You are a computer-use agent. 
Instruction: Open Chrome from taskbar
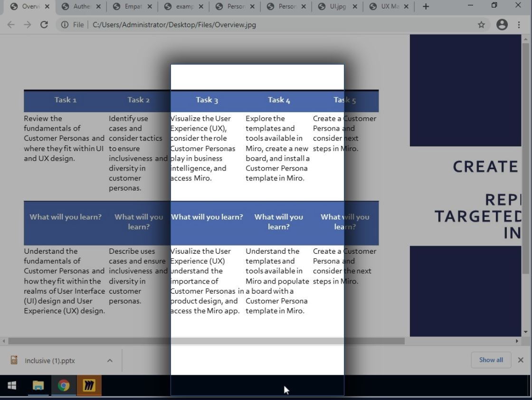64,385
